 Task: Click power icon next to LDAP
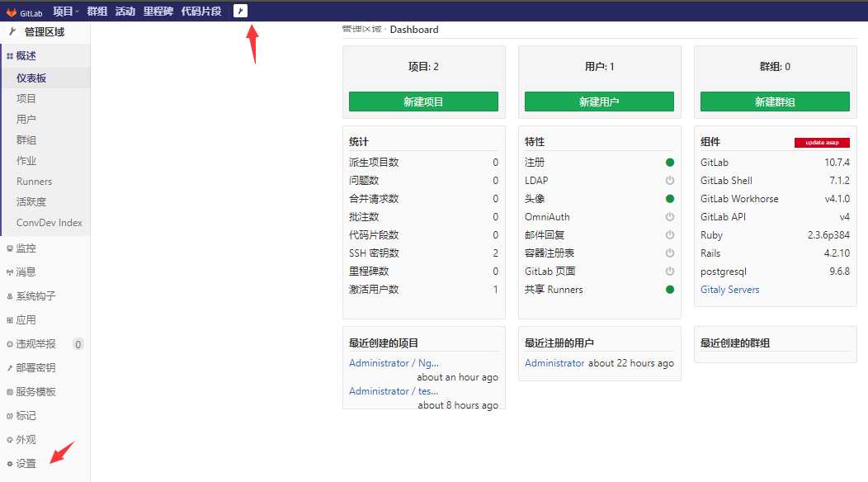tap(670, 181)
